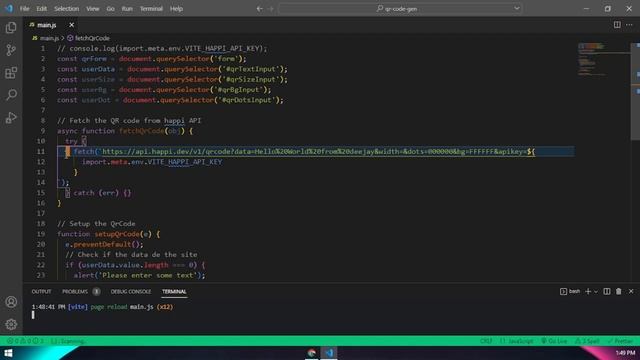Screen dimensions: 640x360
Task: Click the VS Code logo in title bar
Action: [9, 8]
